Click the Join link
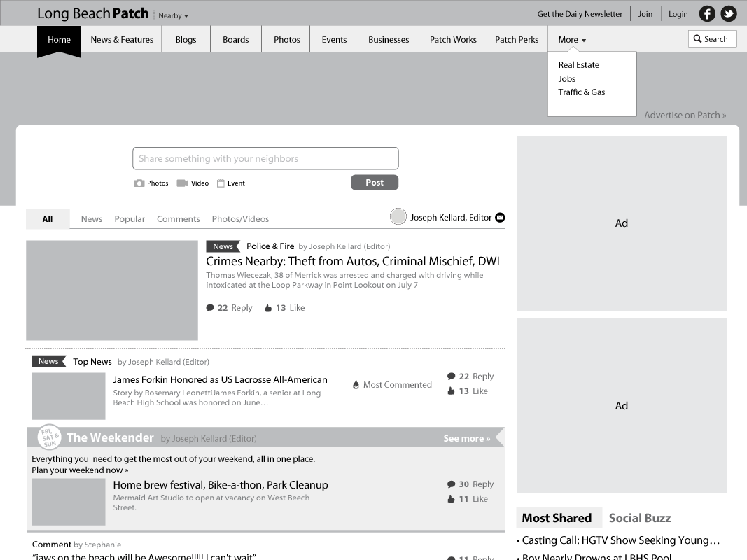This screenshot has width=747, height=560. pyautogui.click(x=645, y=14)
